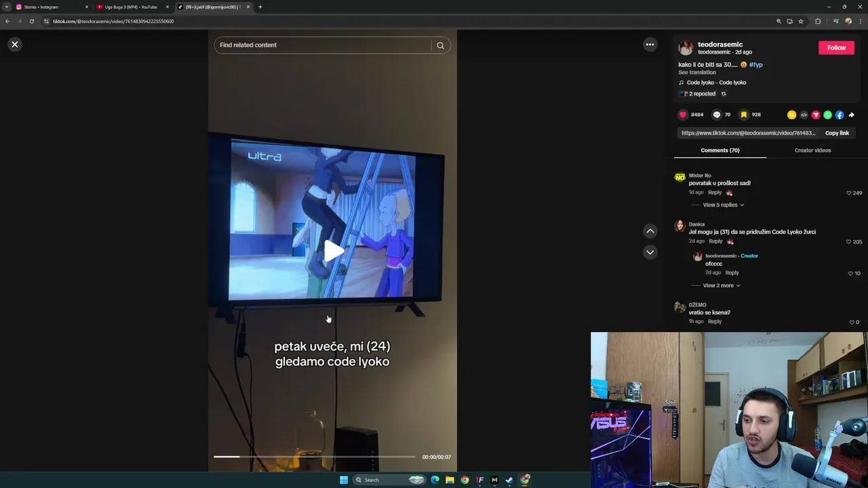The image size is (868, 488).
Task: Like DŽEMO's comment with 0 likes
Action: (852, 322)
